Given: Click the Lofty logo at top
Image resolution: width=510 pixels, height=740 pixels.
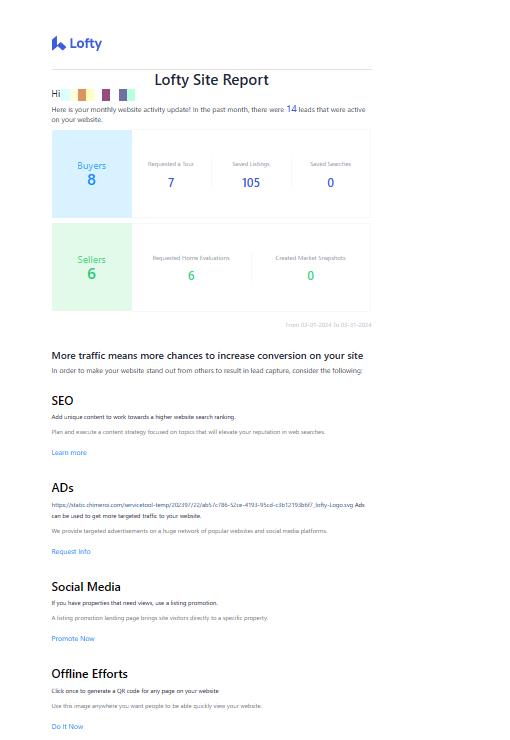Looking at the screenshot, I should pyautogui.click(x=77, y=43).
